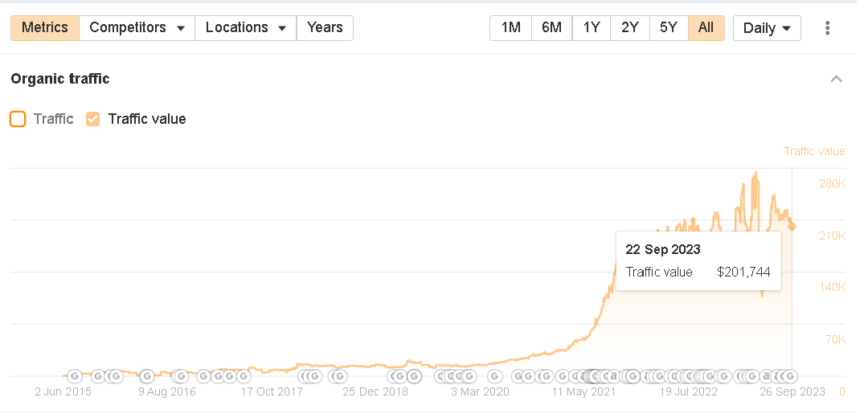Click the last Google update marker near Sep 2023

coord(790,375)
